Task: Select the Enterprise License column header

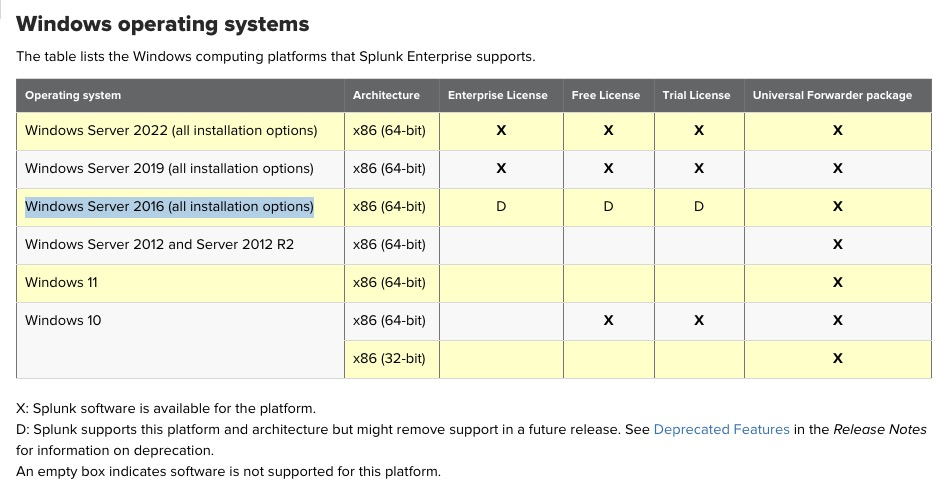Action: [x=497, y=95]
